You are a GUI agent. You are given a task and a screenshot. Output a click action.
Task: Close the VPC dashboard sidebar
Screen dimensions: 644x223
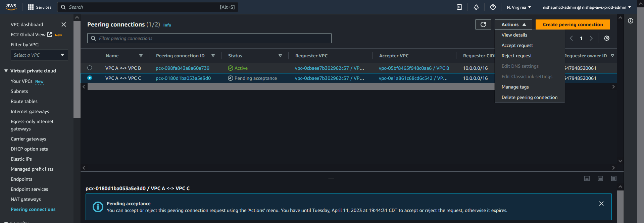64,24
